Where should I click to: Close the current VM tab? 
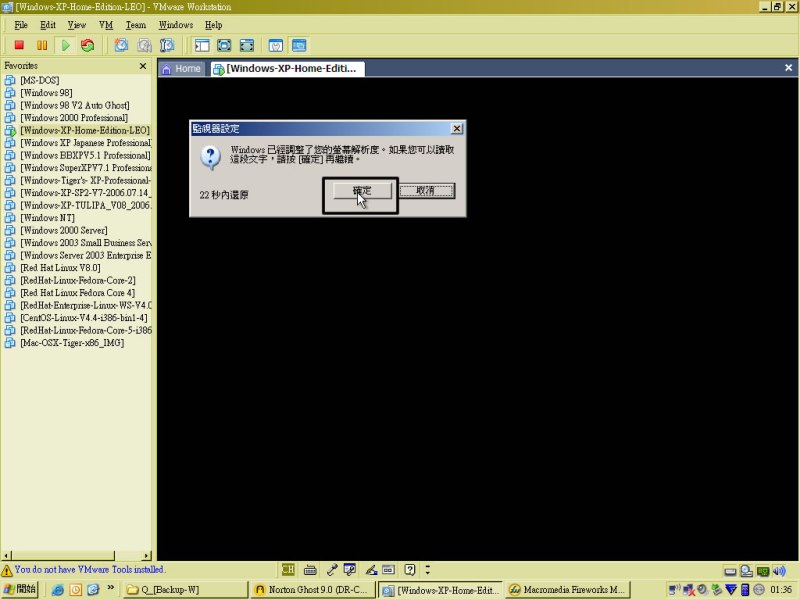[788, 68]
